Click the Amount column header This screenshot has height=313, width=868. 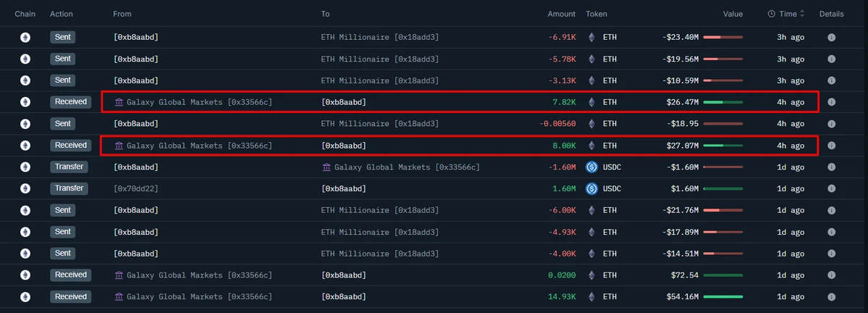tap(561, 14)
